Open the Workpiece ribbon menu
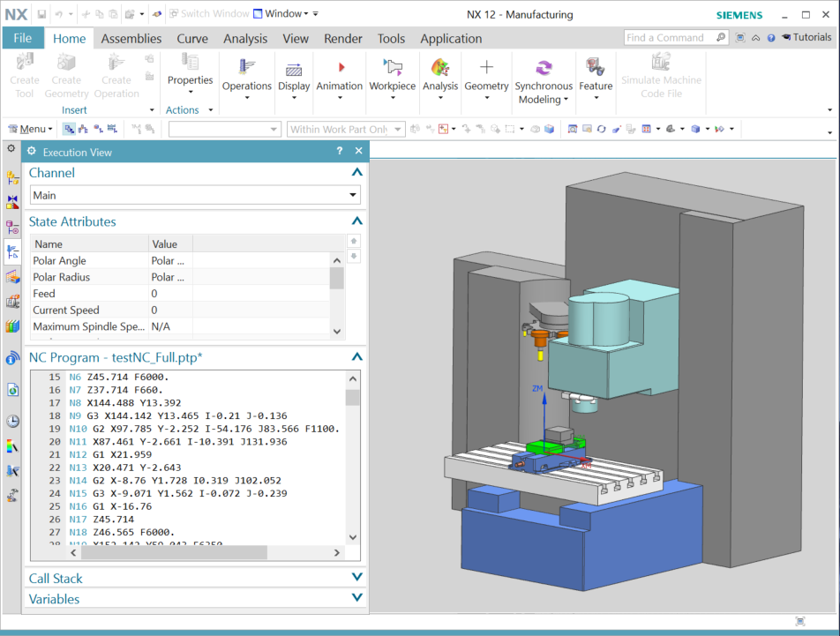Screen dimensions: 840x636 (x=392, y=79)
